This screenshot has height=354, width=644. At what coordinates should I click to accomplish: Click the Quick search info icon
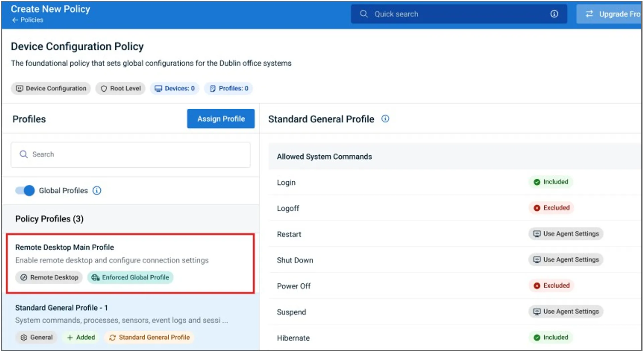(x=554, y=14)
